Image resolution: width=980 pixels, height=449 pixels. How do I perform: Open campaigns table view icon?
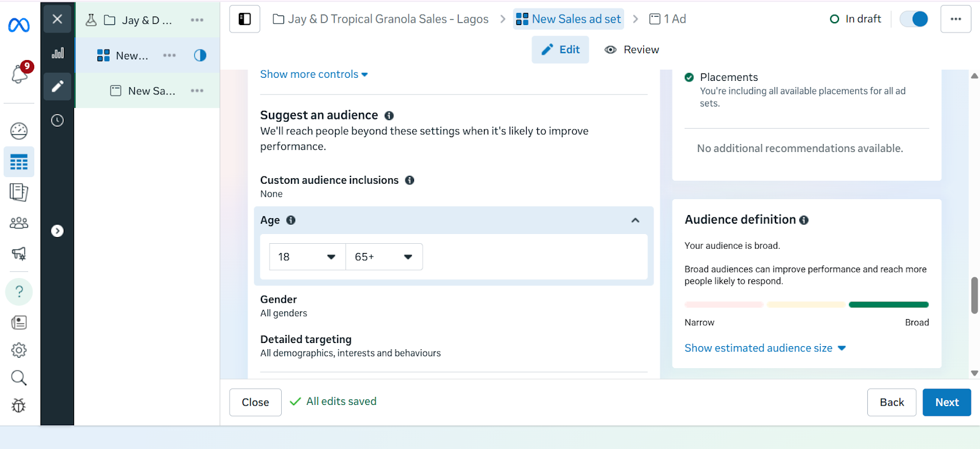[x=19, y=162]
